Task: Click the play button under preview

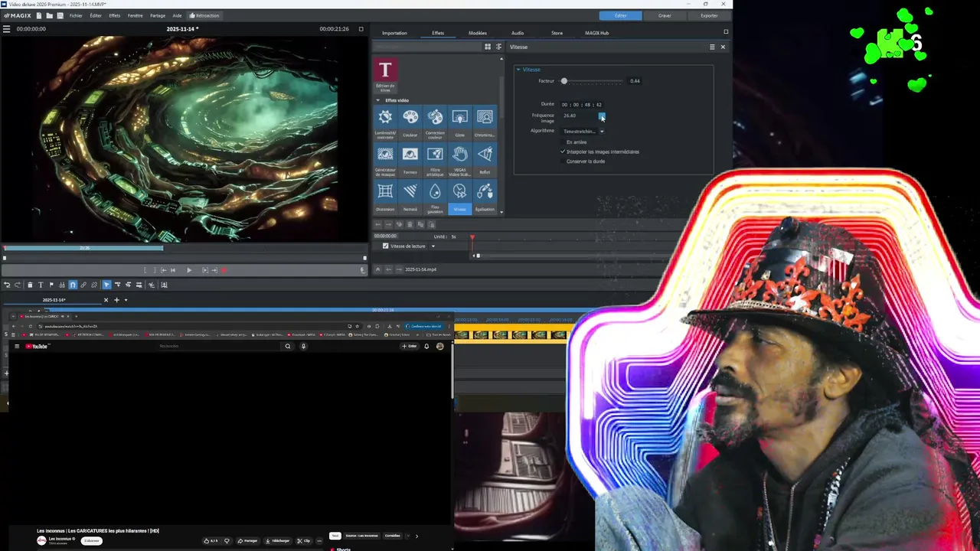Action: pyautogui.click(x=189, y=270)
